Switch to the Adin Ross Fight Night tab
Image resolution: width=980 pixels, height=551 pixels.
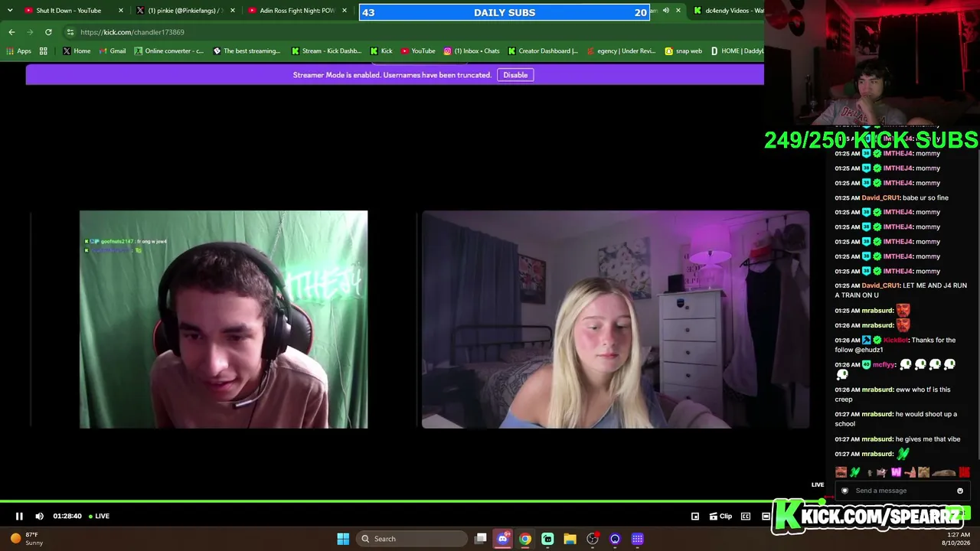click(x=296, y=11)
